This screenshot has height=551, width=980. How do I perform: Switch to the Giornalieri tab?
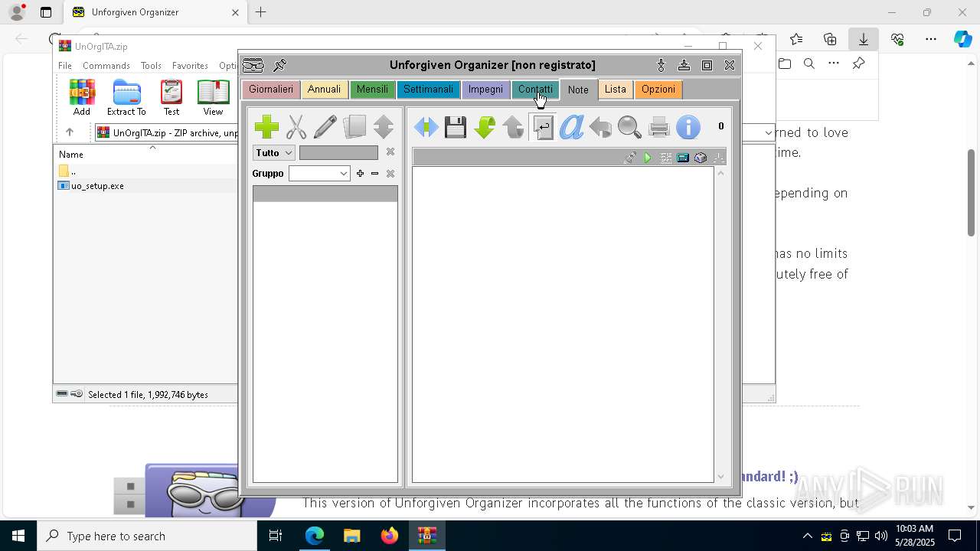click(271, 90)
